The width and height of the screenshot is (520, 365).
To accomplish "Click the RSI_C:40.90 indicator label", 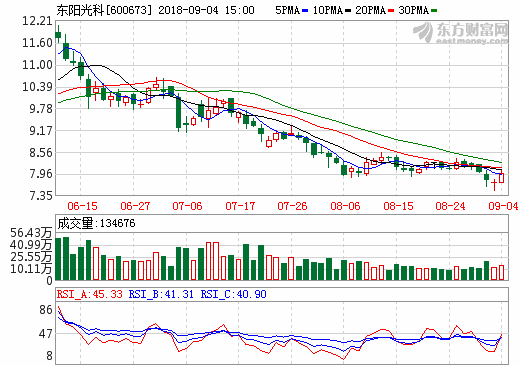I will point(233,294).
